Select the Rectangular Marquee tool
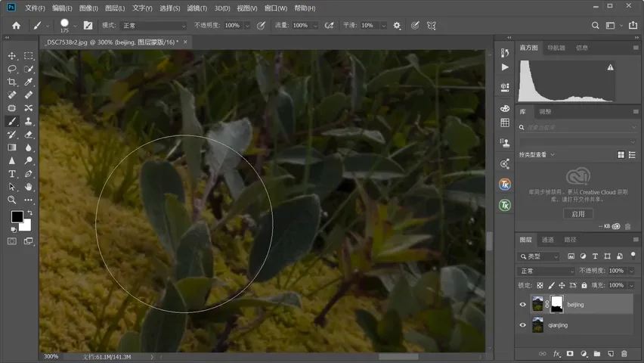The height and width of the screenshot is (363, 644). (28, 56)
